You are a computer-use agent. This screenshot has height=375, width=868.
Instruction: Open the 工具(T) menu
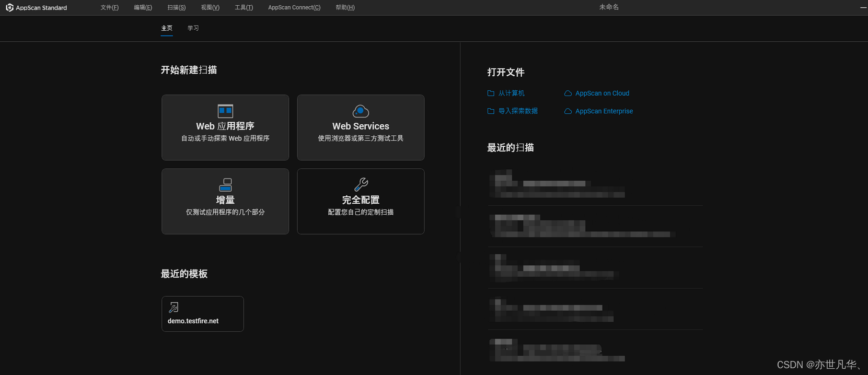click(x=244, y=7)
